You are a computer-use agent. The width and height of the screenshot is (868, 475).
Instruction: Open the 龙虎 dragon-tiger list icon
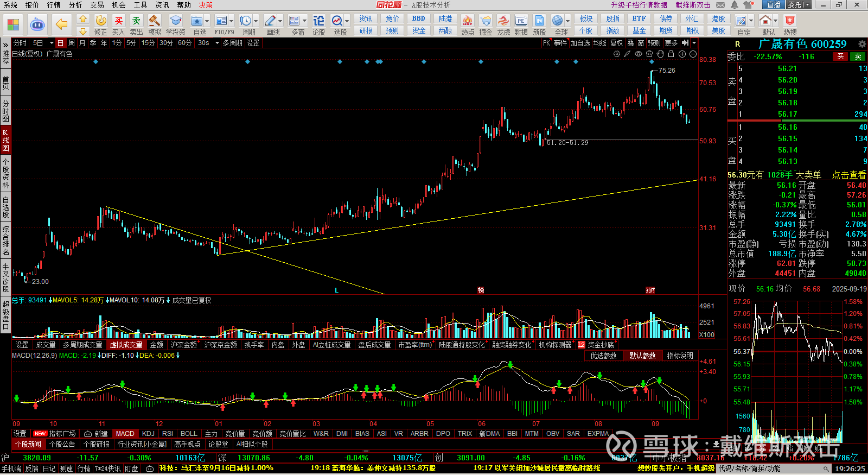click(503, 24)
